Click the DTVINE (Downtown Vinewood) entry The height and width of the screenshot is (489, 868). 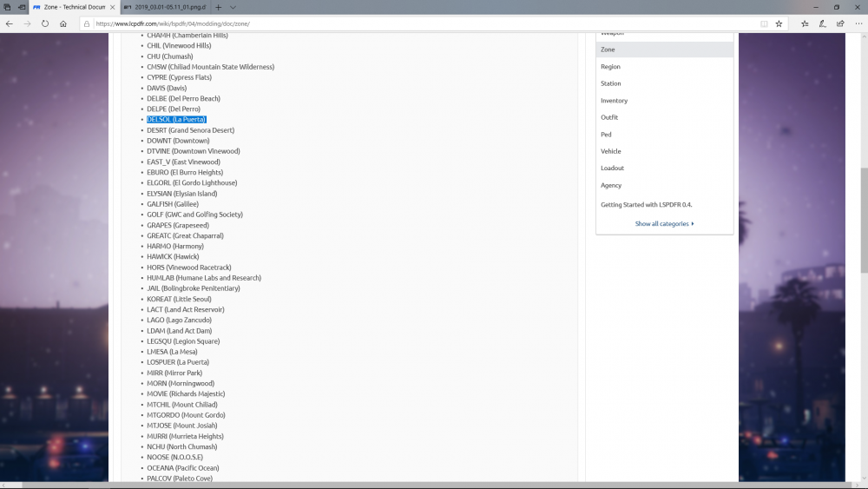pos(194,151)
